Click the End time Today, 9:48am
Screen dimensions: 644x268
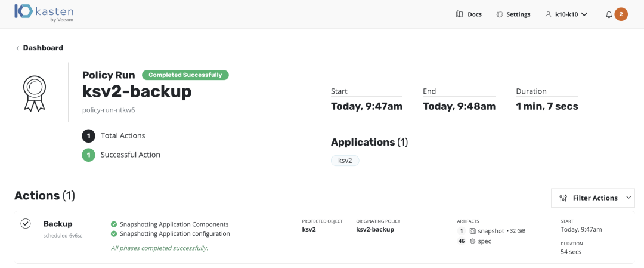459,106
